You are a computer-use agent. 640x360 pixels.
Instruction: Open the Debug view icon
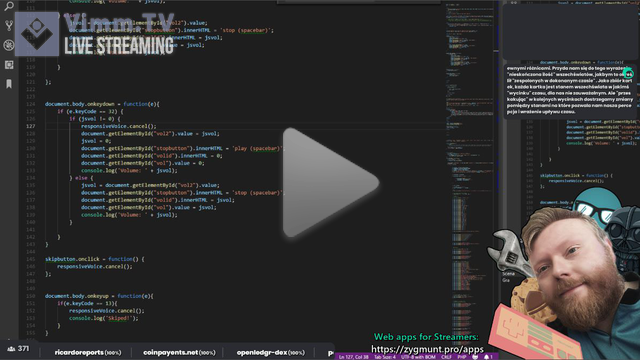coord(9,45)
